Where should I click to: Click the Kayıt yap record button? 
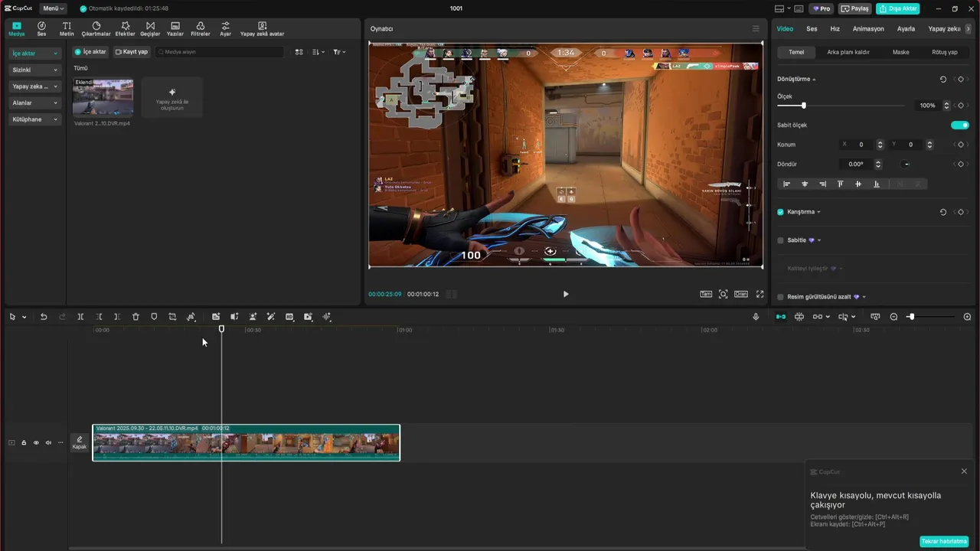(x=131, y=52)
